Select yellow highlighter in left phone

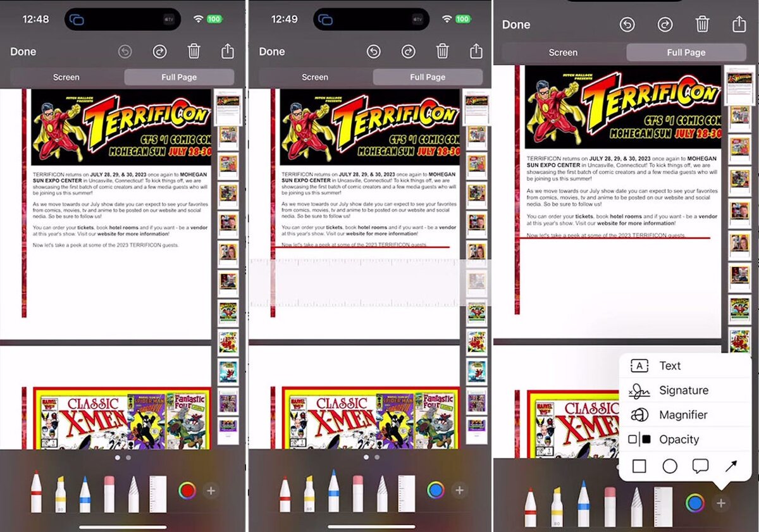[x=61, y=493]
